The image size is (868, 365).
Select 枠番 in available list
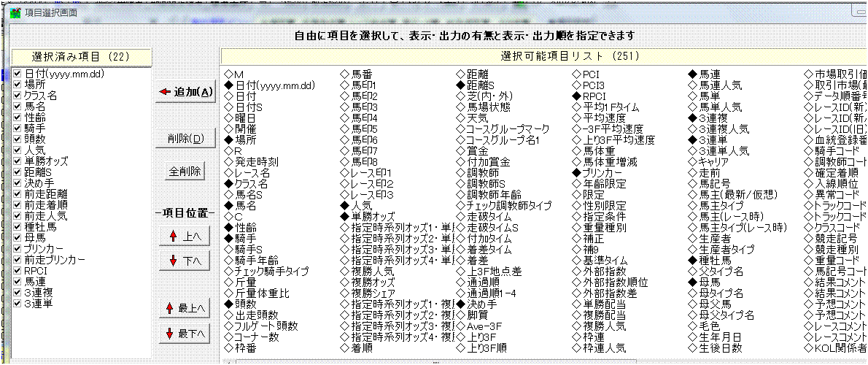pos(240,348)
